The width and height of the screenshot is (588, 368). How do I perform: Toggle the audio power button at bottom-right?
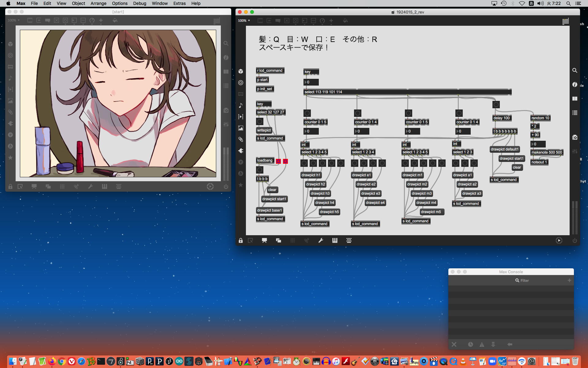point(575,240)
